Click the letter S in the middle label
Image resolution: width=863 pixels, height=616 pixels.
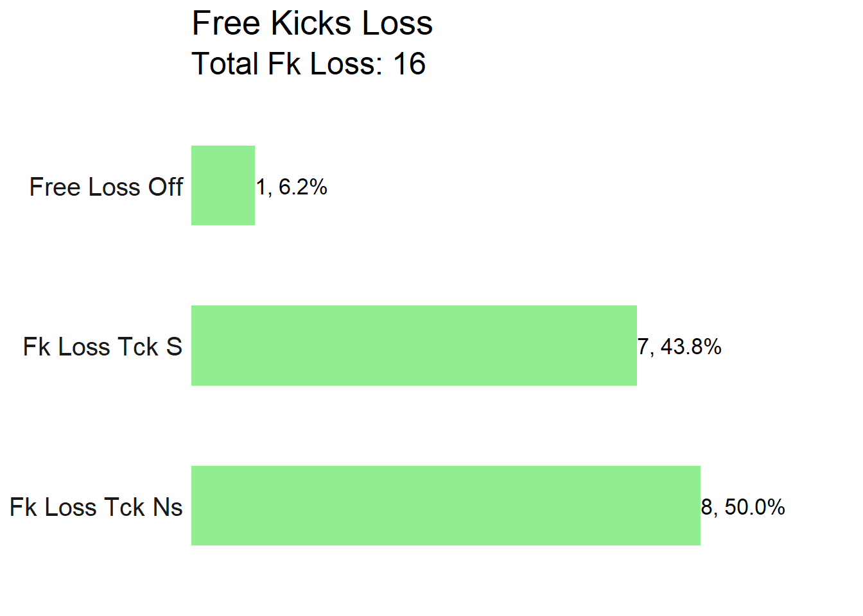(x=174, y=346)
